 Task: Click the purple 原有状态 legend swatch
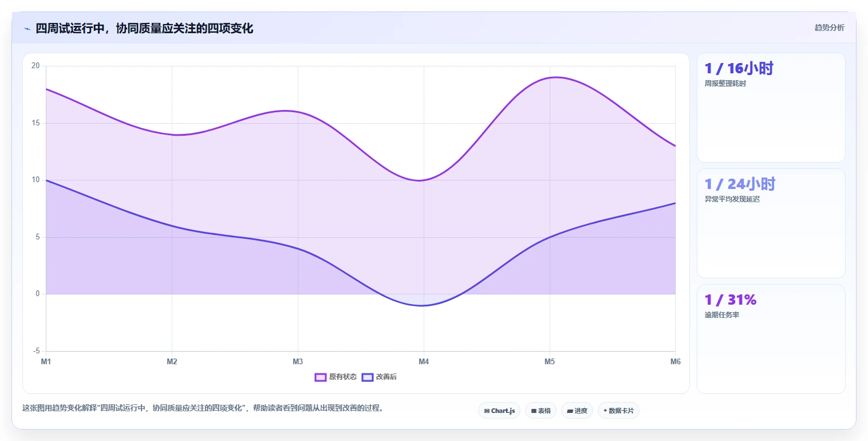point(321,377)
